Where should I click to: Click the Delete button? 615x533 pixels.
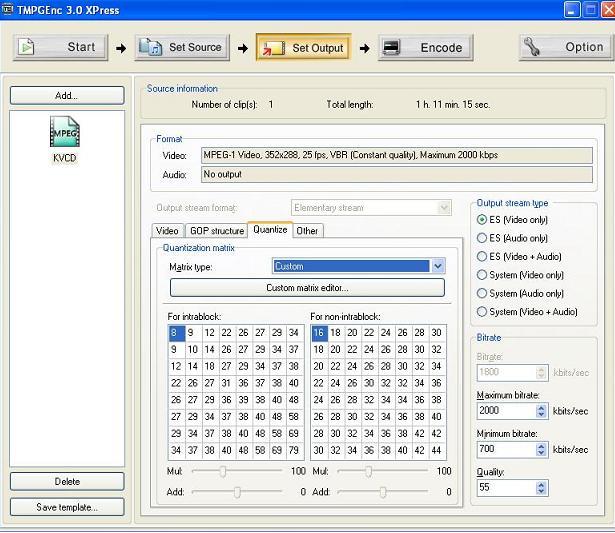click(x=67, y=481)
